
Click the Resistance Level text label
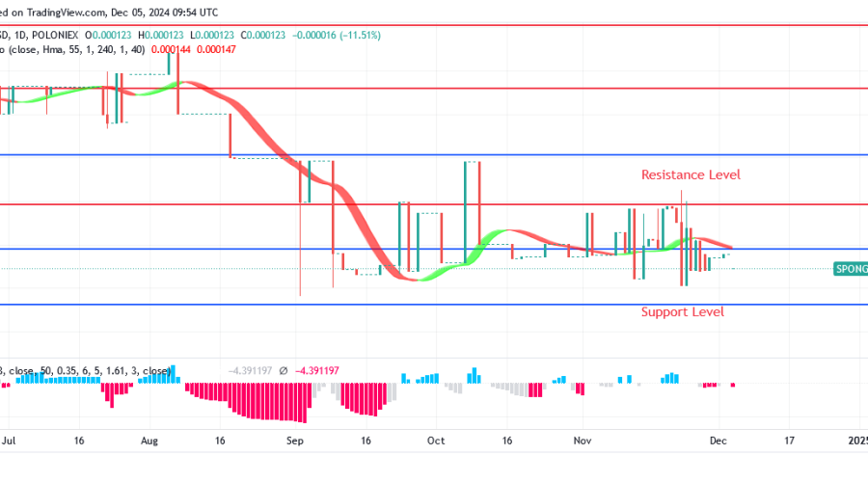point(691,174)
